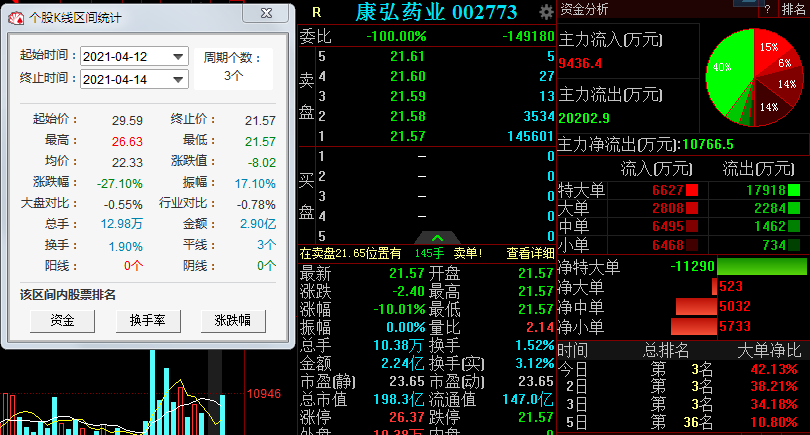Click the 涨跌幅 value -27.10% in dialog
The image size is (810, 435).
pyautogui.click(x=119, y=183)
